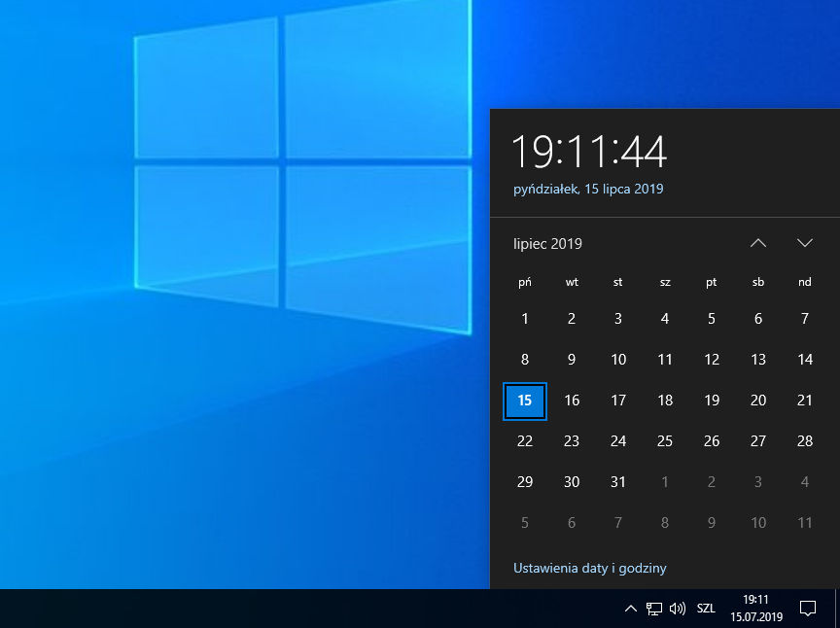840x628 pixels.
Task: Open the Action Center notifications icon
Action: click(807, 609)
